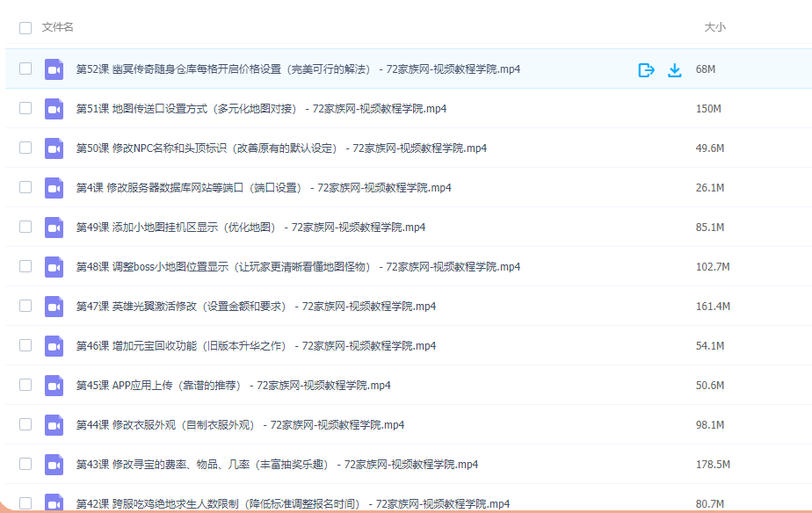
Task: Click the video icon for 第47课 英雄光翼激活修改
Action: pos(54,307)
